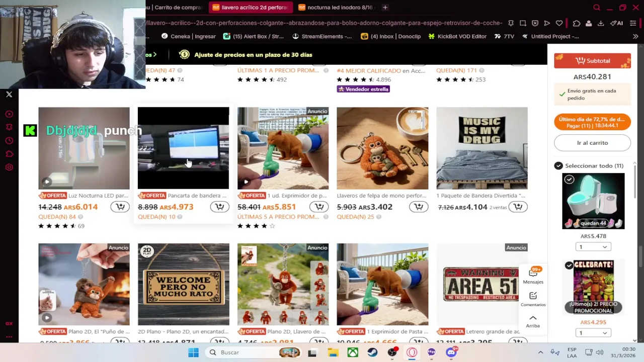Open Opera GX search tabs icon
Image resolution: width=644 pixels, height=362 pixels.
(597, 8)
